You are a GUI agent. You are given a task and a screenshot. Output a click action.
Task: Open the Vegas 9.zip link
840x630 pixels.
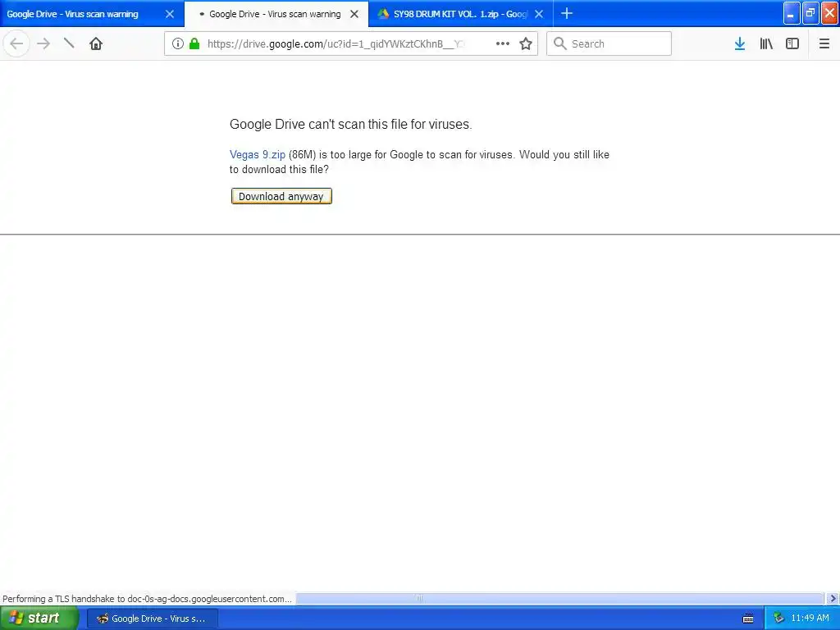click(x=257, y=155)
